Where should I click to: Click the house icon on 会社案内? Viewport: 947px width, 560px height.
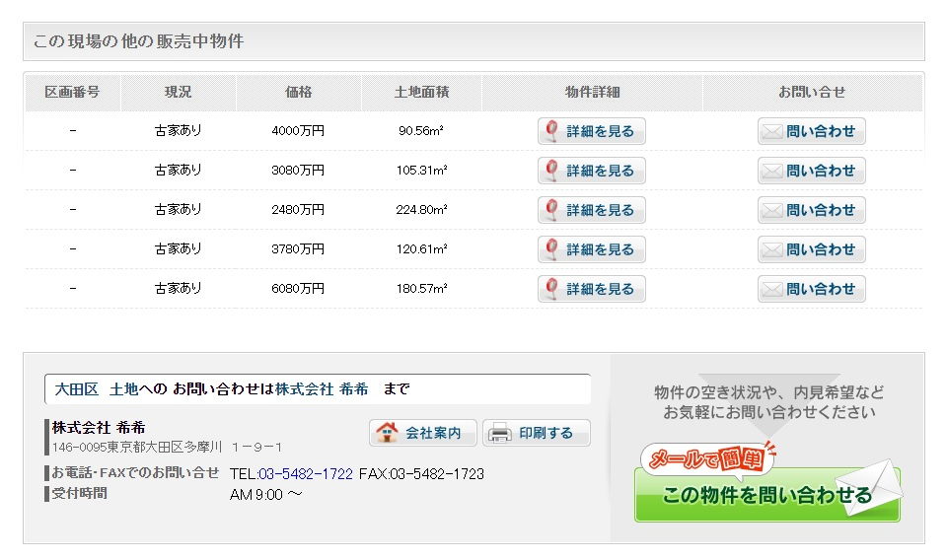[x=388, y=433]
